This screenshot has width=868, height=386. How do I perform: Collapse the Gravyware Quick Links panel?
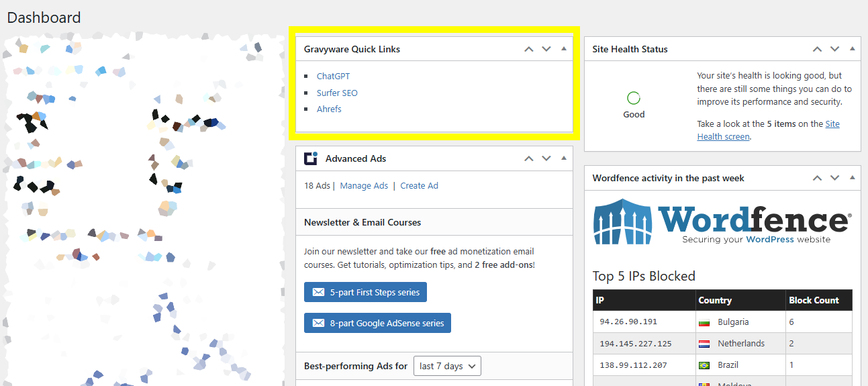coord(564,49)
